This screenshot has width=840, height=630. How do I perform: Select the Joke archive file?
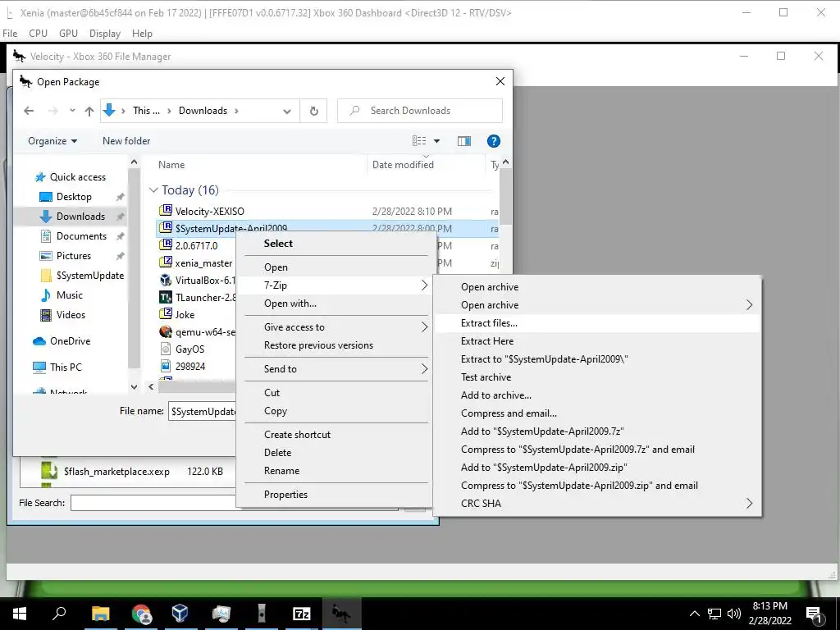(185, 314)
